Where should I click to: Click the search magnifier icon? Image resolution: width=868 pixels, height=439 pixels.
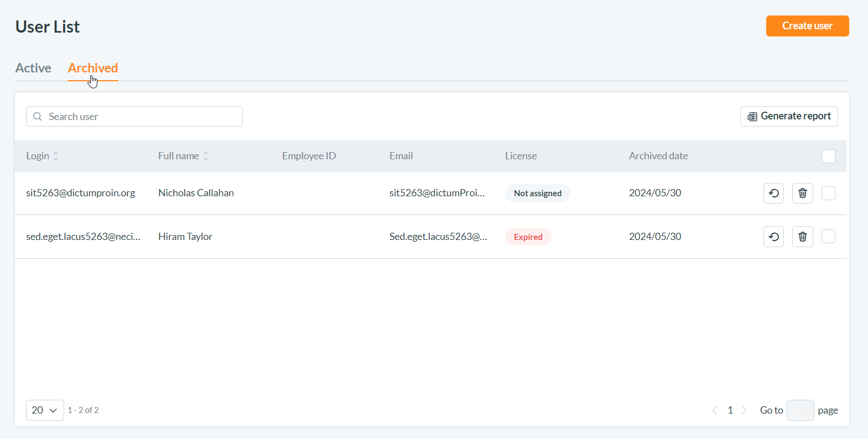point(38,117)
